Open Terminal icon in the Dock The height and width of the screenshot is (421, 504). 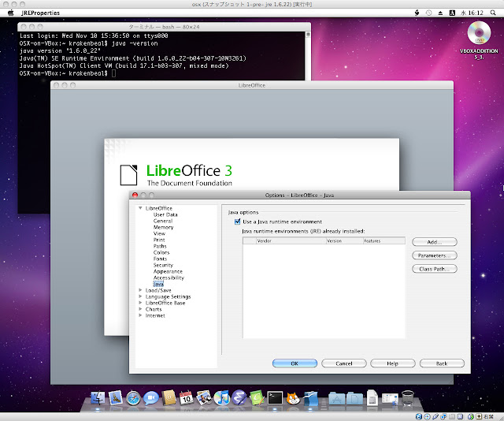point(275,398)
